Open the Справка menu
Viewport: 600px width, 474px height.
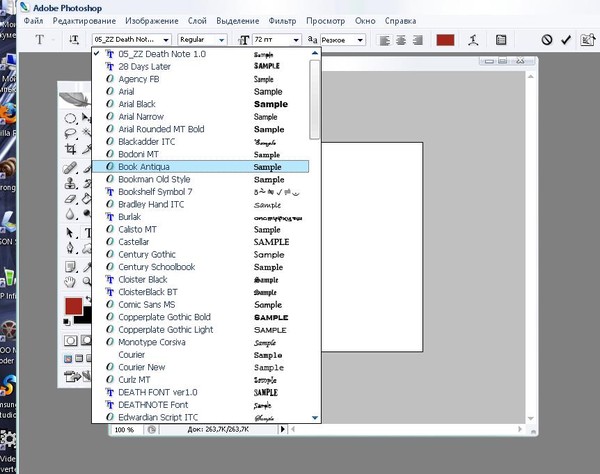click(x=400, y=21)
